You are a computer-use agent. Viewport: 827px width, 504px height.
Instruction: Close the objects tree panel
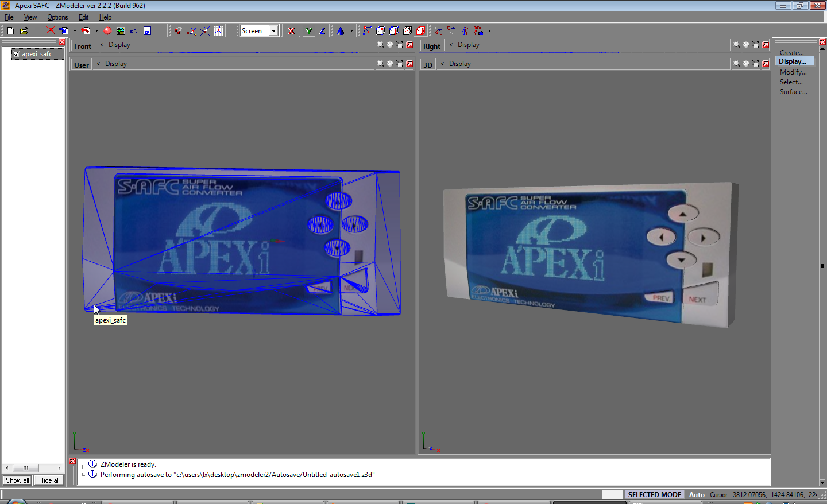click(x=62, y=42)
